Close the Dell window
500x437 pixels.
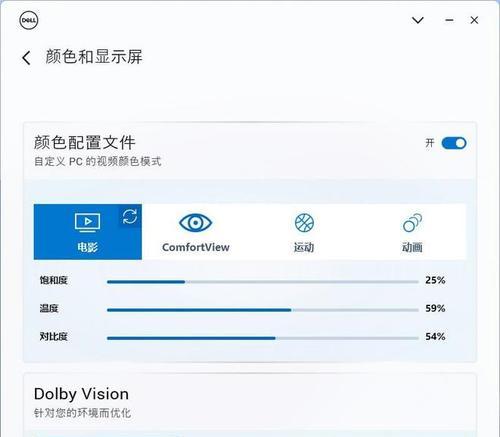[x=474, y=20]
